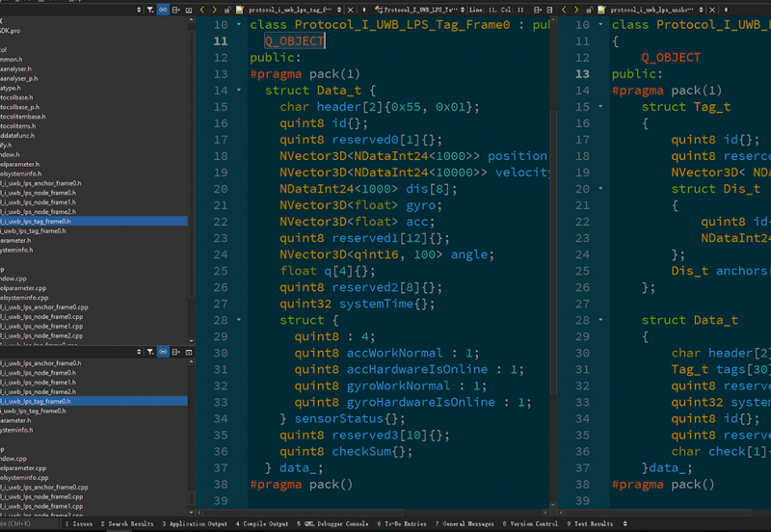Open the 1 Issues output pane
The image size is (771, 532).
[79, 523]
